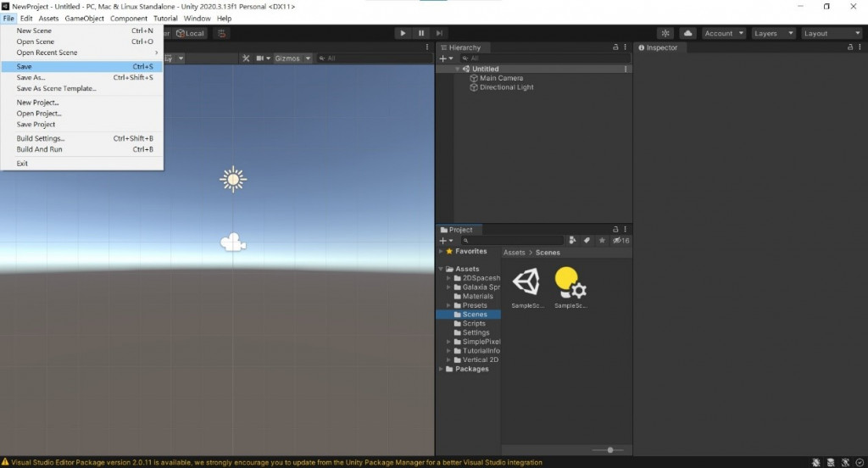The width and height of the screenshot is (868, 468).
Task: Open scene component tools wrench icon
Action: coord(246,58)
